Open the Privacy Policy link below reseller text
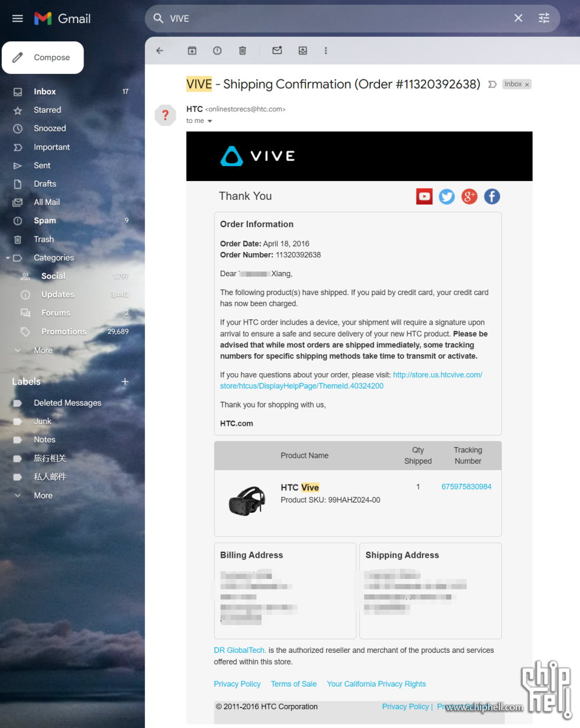Viewport: 580px width, 728px height. coord(237,684)
